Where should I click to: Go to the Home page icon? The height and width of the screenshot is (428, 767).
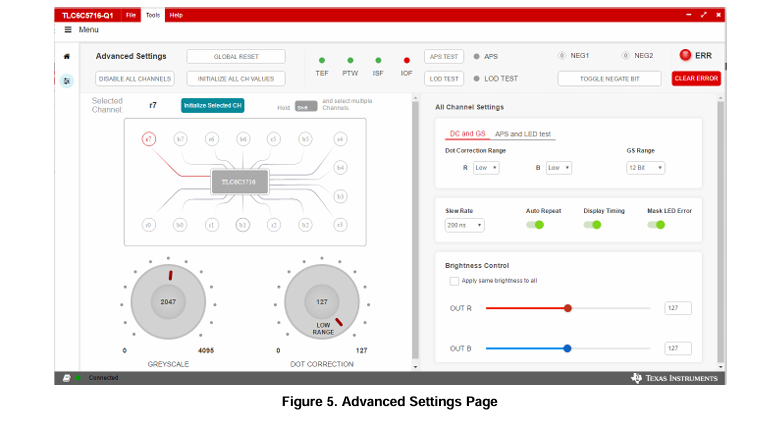(66, 57)
